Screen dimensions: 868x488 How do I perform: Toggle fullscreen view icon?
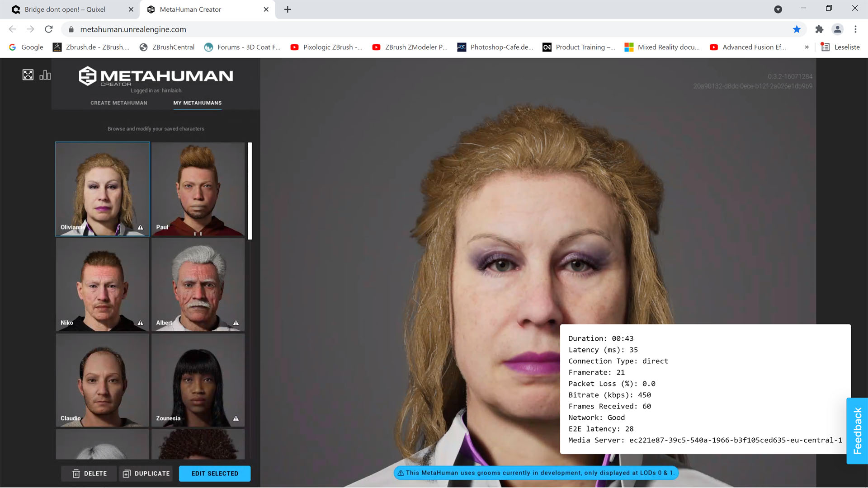point(28,75)
